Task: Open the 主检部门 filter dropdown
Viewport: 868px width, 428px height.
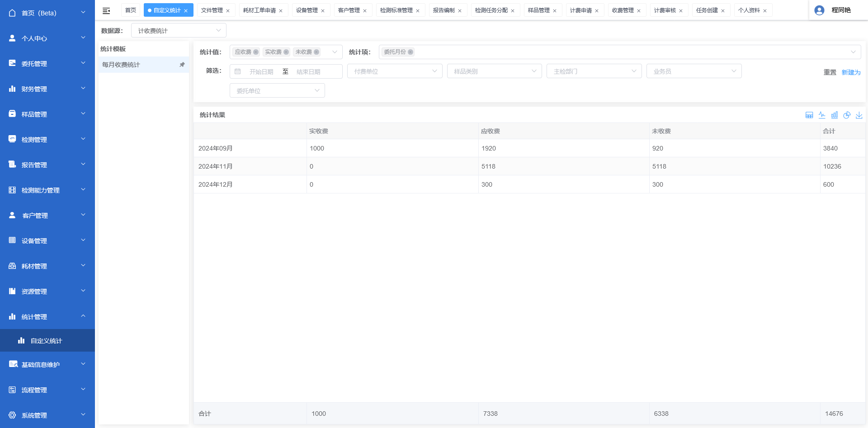Action: pyautogui.click(x=594, y=71)
